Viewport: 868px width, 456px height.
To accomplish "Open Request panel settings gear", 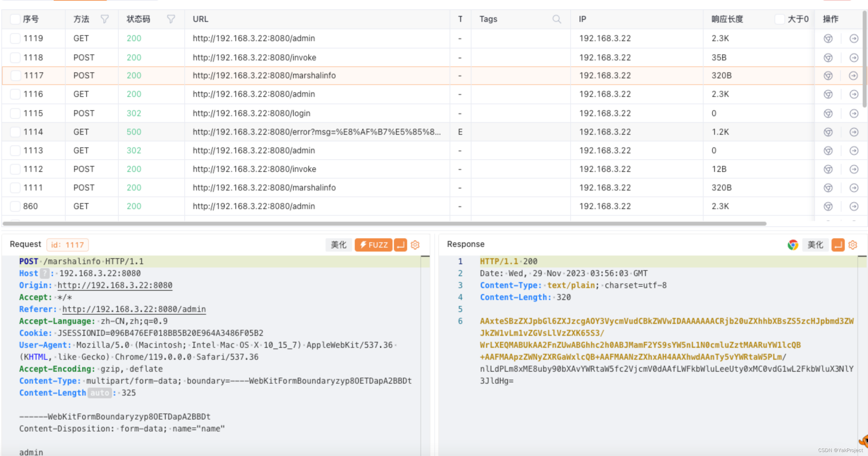I will (415, 245).
